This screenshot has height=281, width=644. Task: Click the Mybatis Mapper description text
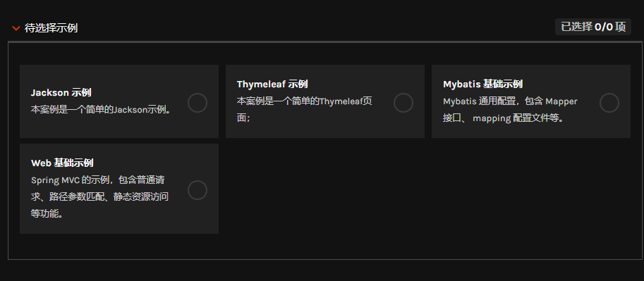point(510,110)
